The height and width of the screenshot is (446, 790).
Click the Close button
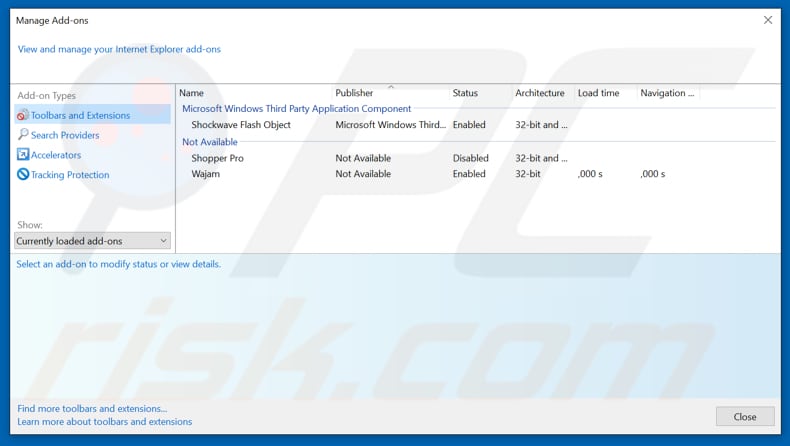pos(745,417)
